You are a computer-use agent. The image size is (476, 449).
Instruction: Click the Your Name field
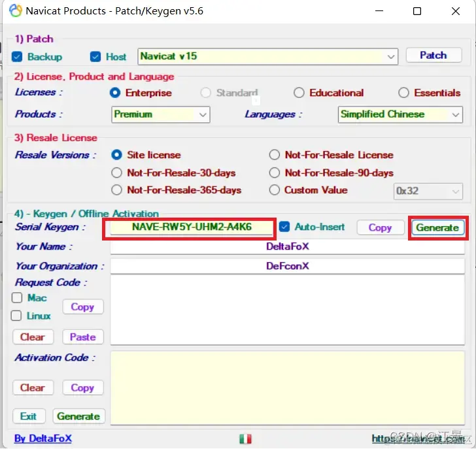(287, 246)
